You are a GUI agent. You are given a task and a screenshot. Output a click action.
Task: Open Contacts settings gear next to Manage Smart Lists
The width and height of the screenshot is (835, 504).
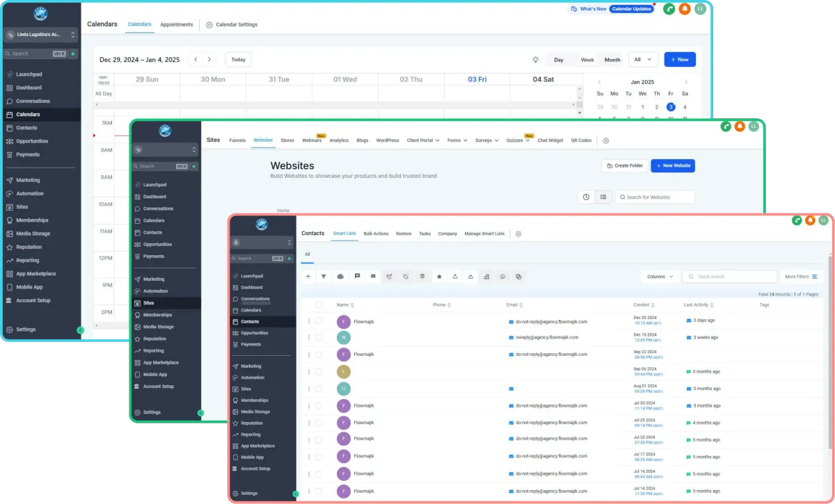pyautogui.click(x=518, y=234)
